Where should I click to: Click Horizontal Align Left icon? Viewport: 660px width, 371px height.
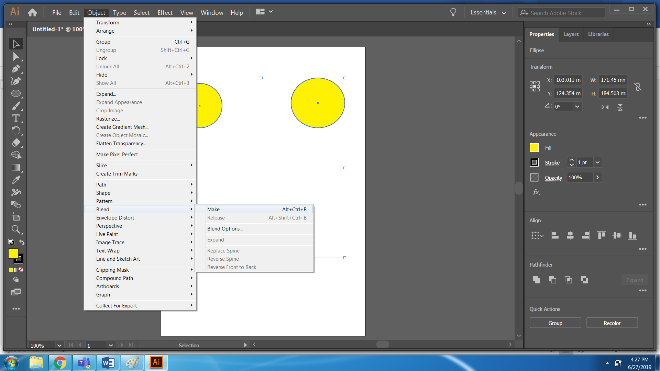click(555, 236)
